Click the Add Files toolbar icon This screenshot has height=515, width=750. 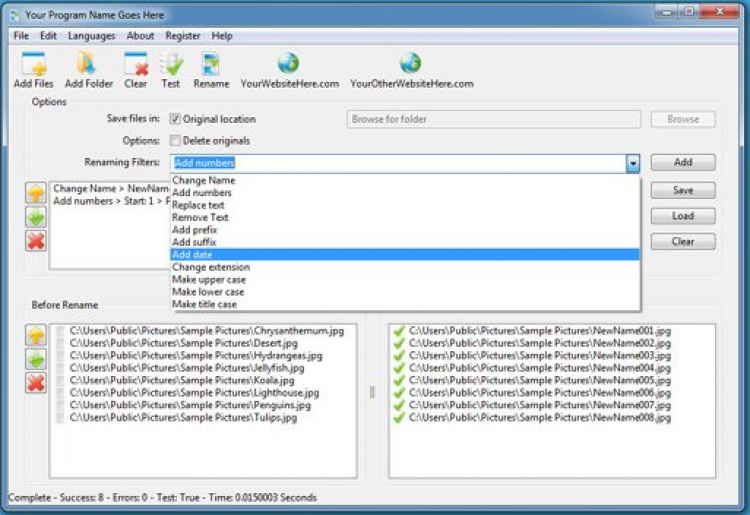coord(34,64)
